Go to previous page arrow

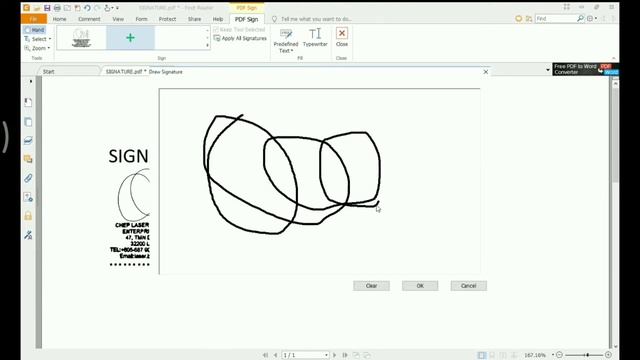pyautogui.click(x=276, y=355)
